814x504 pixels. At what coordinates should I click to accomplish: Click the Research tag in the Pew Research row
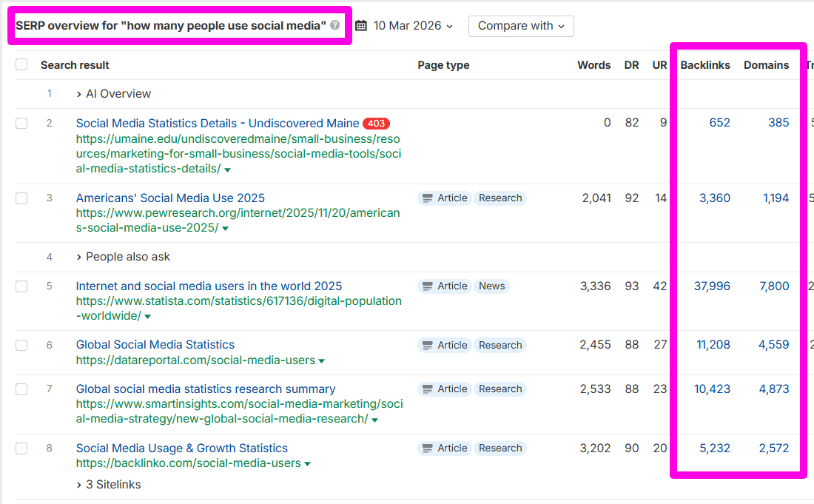500,198
